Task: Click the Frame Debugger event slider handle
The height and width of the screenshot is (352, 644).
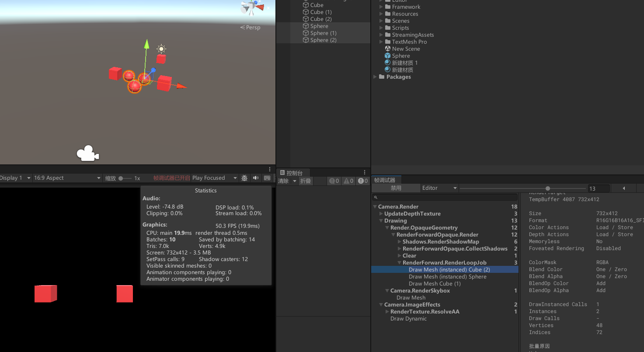Action: coord(548,188)
